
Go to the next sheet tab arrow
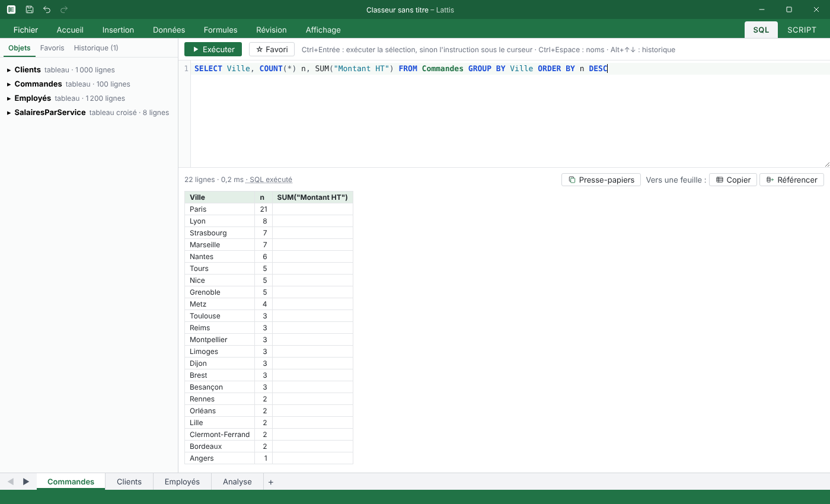[26, 481]
